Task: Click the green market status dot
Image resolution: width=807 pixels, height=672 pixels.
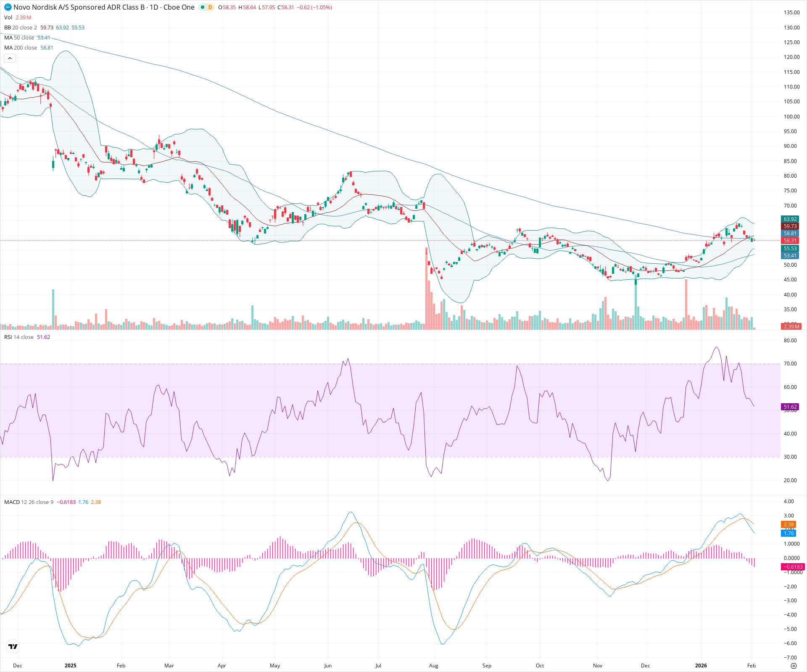Action: [x=202, y=7]
